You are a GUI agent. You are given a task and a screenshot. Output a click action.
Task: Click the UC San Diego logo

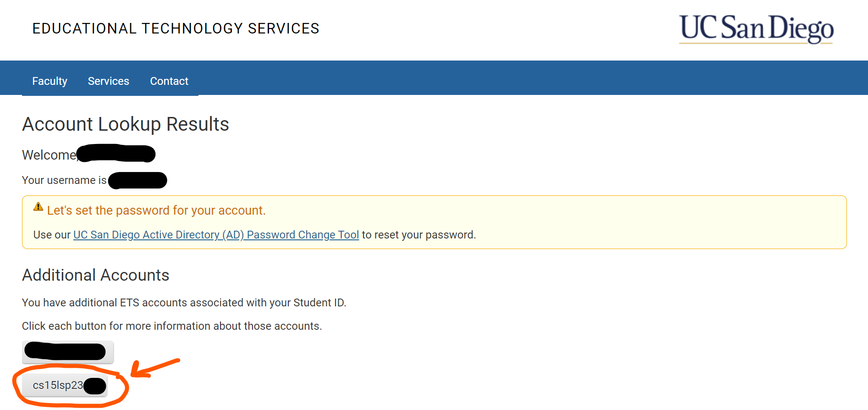pos(756,28)
